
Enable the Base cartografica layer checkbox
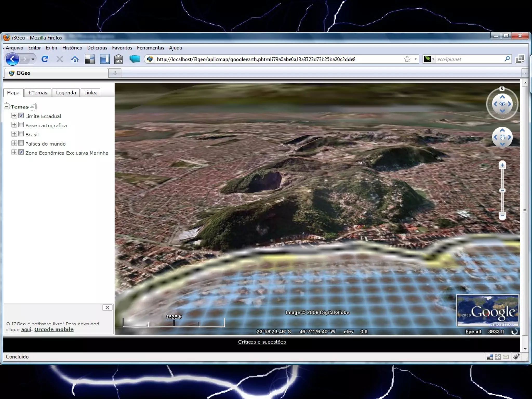coord(21,125)
